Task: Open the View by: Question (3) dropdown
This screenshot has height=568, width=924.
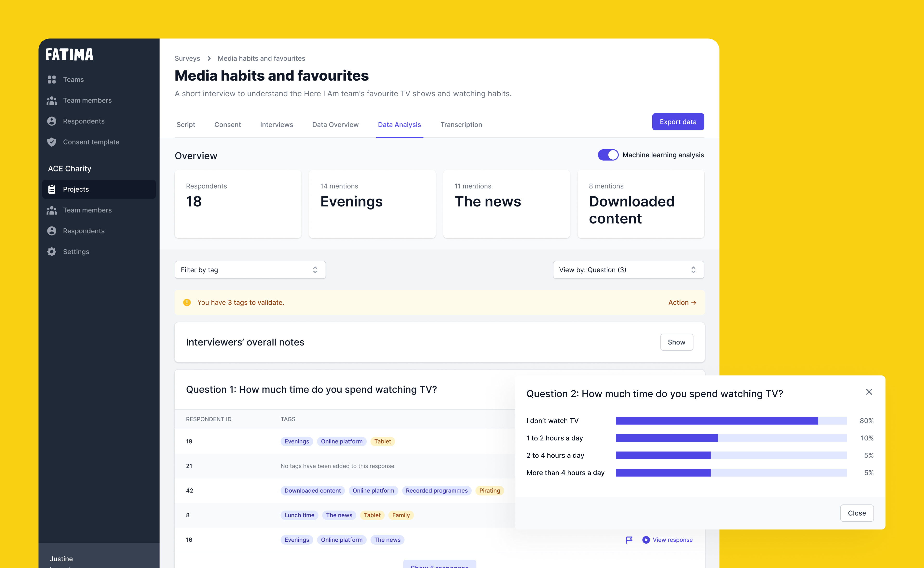Action: click(628, 270)
